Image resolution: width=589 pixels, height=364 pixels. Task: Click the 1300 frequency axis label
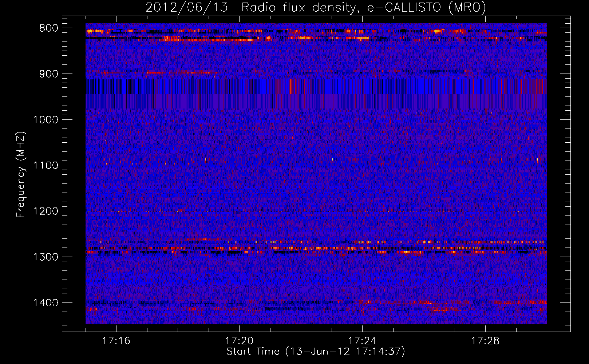pyautogui.click(x=46, y=257)
